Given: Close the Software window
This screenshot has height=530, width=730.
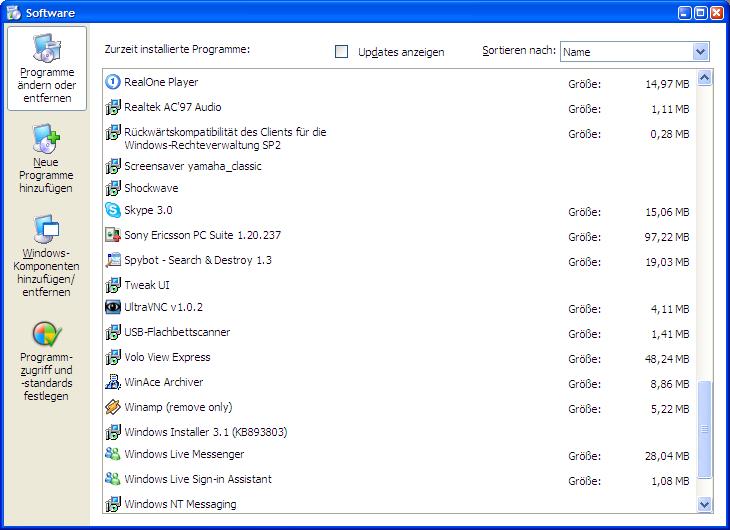Looking at the screenshot, I should (x=716, y=13).
